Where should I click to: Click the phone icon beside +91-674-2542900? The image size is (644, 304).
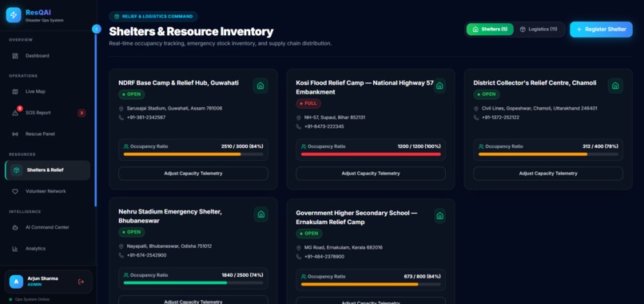pyautogui.click(x=121, y=255)
